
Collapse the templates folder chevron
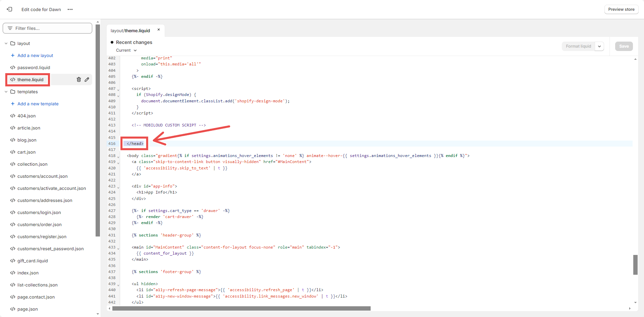[6, 92]
